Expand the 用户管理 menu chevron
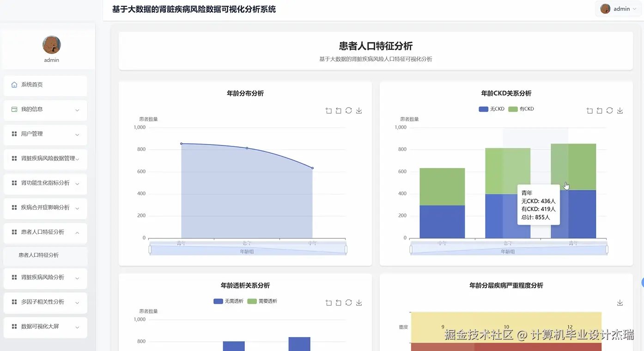Image resolution: width=644 pixels, height=351 pixels. [77, 135]
